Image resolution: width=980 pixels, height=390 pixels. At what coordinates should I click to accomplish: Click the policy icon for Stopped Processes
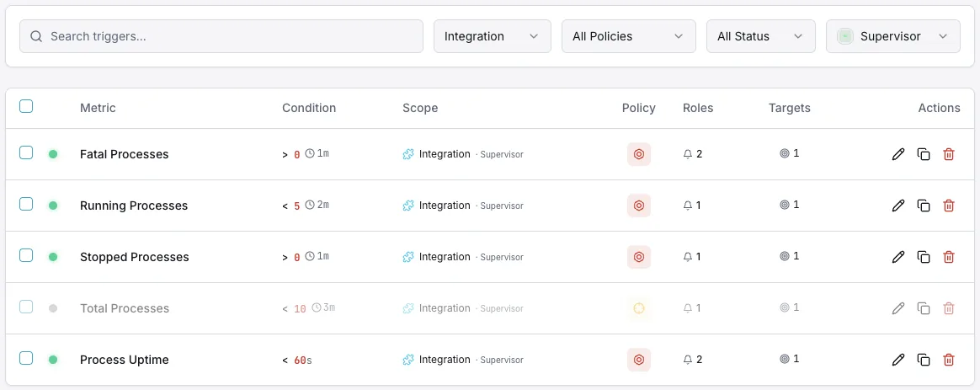(639, 257)
